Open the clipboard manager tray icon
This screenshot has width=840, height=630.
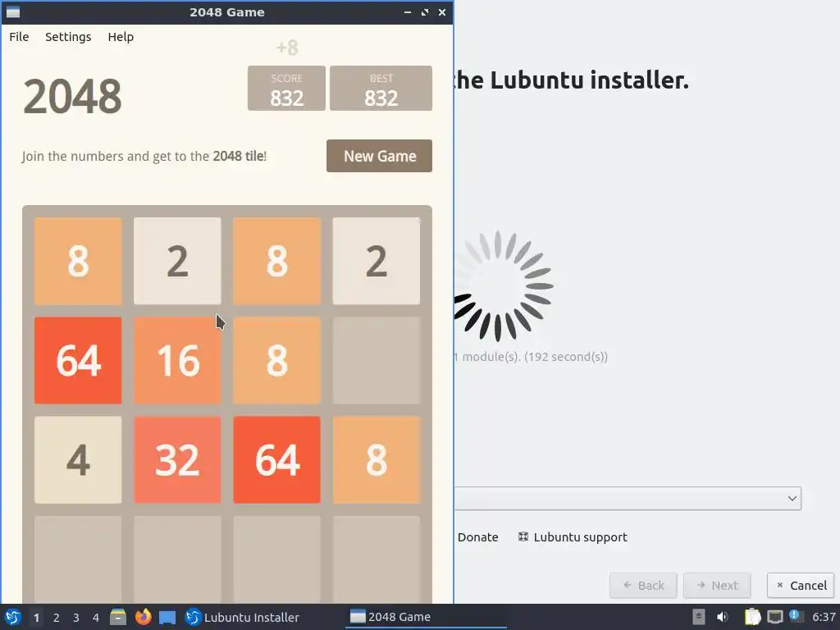(752, 617)
